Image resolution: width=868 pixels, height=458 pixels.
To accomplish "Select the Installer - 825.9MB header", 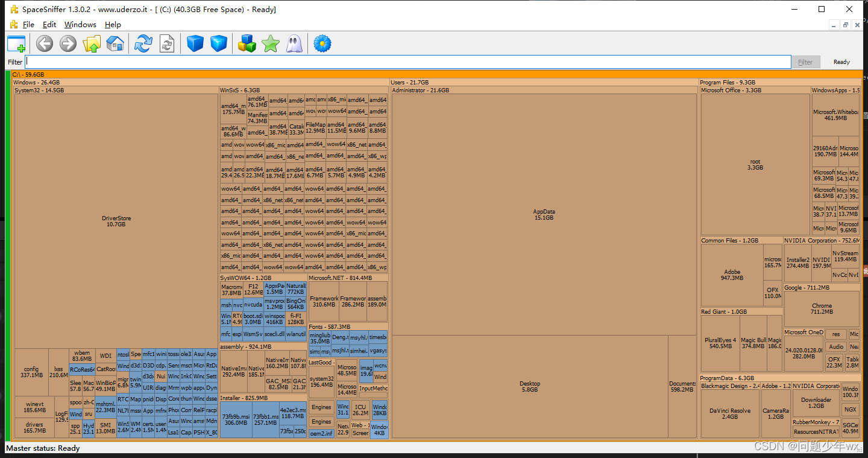I will pos(263,398).
